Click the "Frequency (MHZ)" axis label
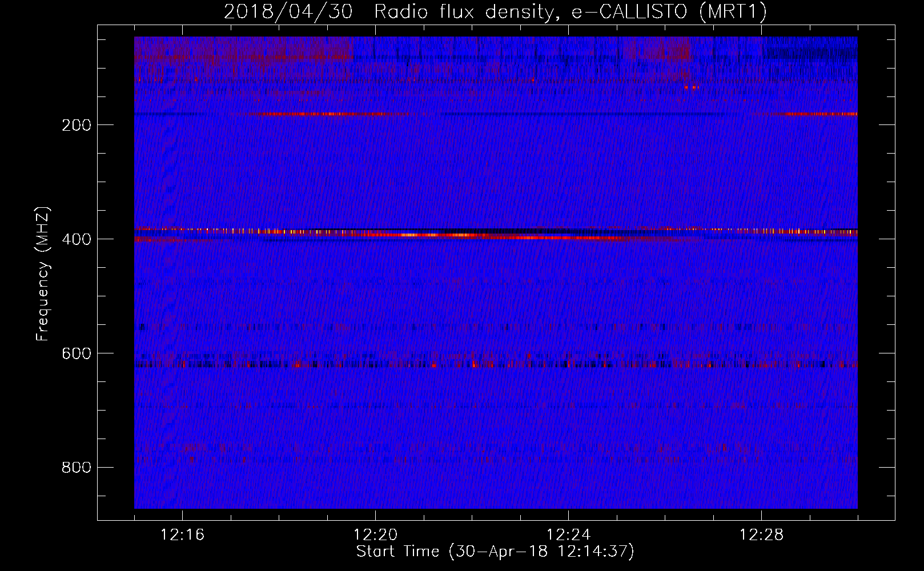 [x=43, y=274]
